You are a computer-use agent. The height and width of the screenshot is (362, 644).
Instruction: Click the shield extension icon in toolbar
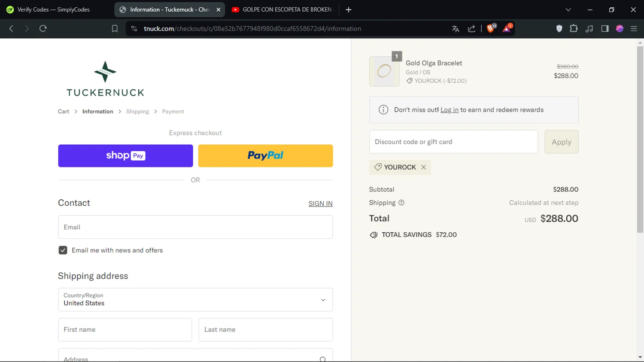click(559, 28)
